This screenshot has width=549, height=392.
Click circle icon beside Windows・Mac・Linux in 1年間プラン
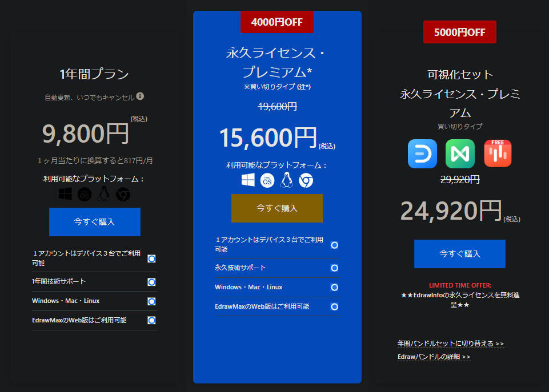pyautogui.click(x=151, y=301)
